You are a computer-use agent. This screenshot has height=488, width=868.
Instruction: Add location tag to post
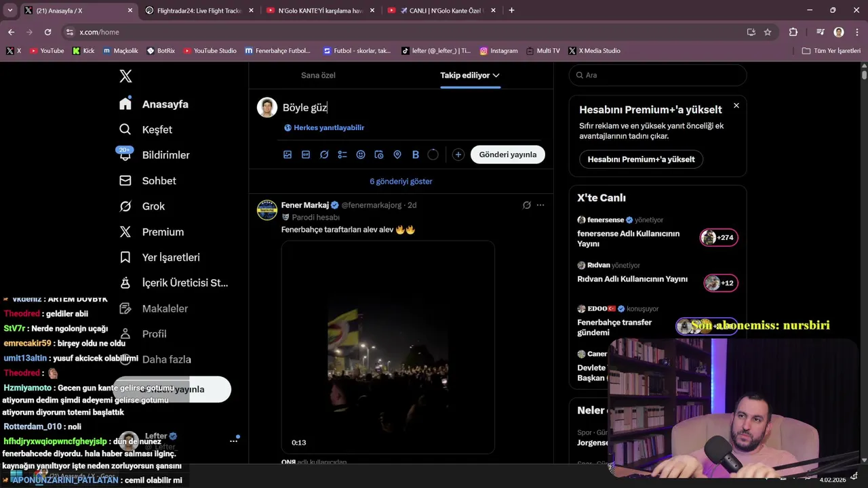pyautogui.click(x=397, y=155)
